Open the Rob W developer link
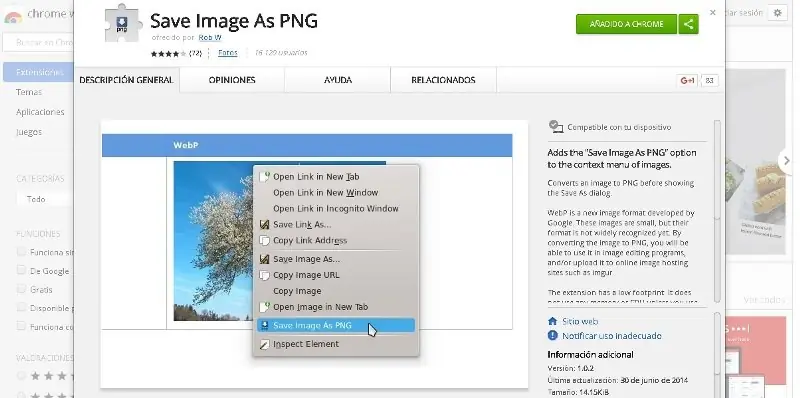This screenshot has height=398, width=800. pos(210,37)
